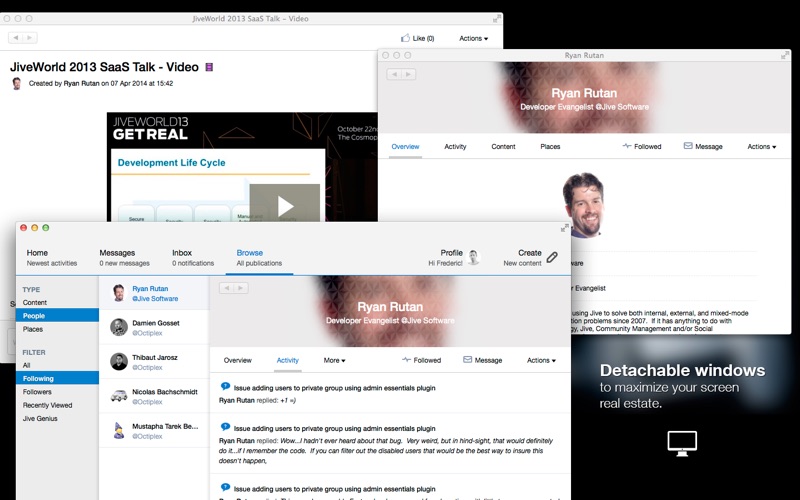Open Messages tab in main window

(x=124, y=258)
